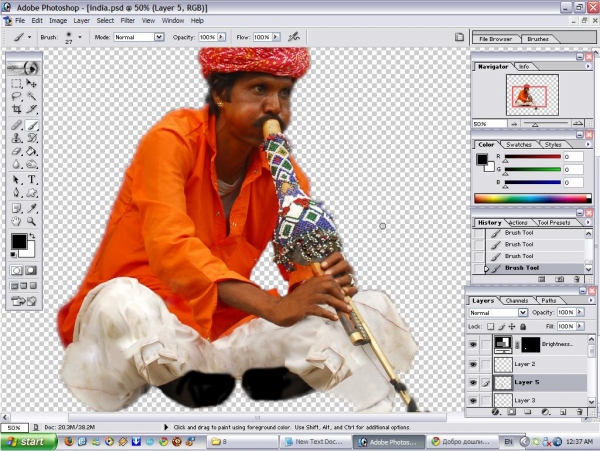Switch to the Swatches tab

pyautogui.click(x=519, y=145)
